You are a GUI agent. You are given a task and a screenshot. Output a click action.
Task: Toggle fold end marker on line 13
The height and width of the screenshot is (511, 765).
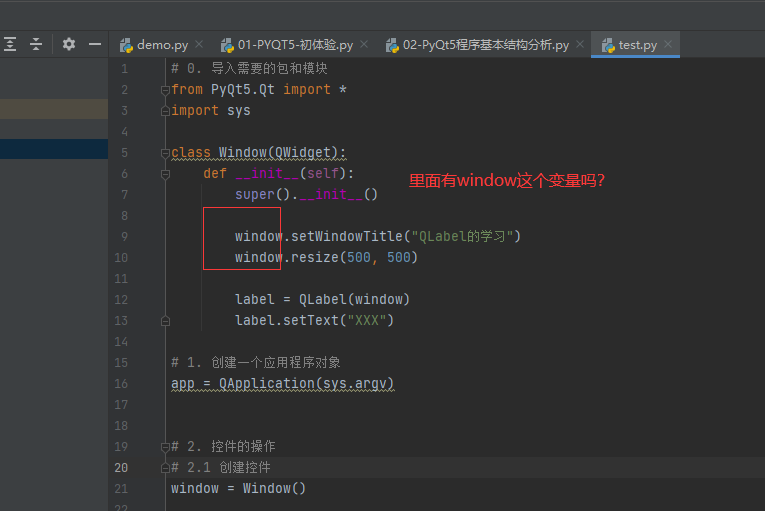coord(165,321)
